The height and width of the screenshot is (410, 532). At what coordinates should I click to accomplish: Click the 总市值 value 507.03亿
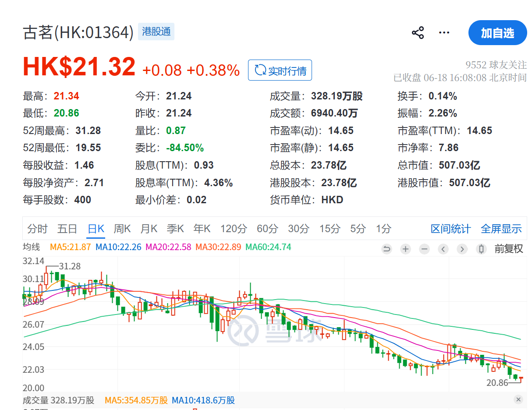459,165
